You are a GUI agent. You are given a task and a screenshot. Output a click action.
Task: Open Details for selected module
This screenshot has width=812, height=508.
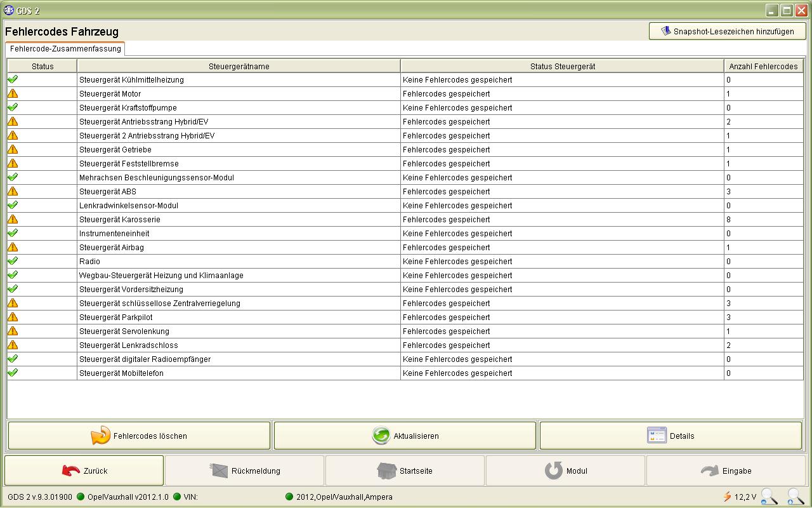[671, 436]
